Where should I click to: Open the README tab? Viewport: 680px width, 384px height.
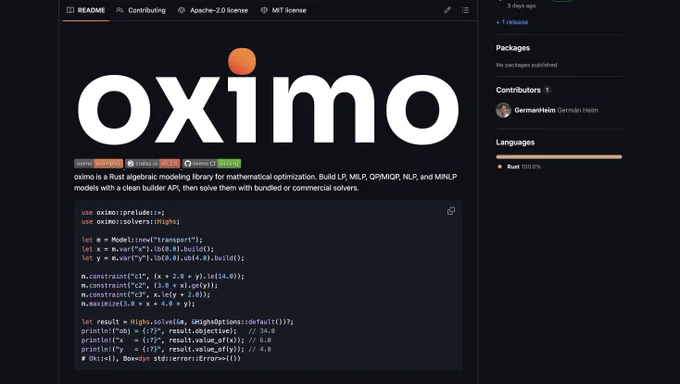click(86, 10)
